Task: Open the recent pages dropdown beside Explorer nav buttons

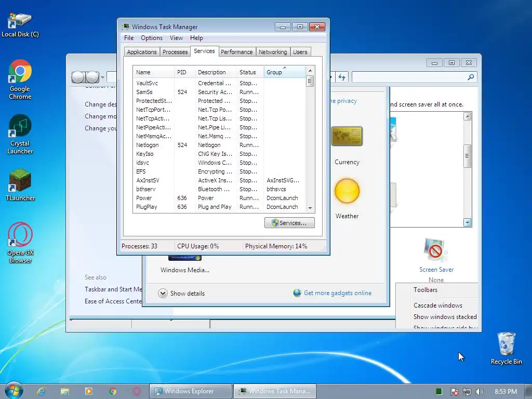Action: [102, 77]
